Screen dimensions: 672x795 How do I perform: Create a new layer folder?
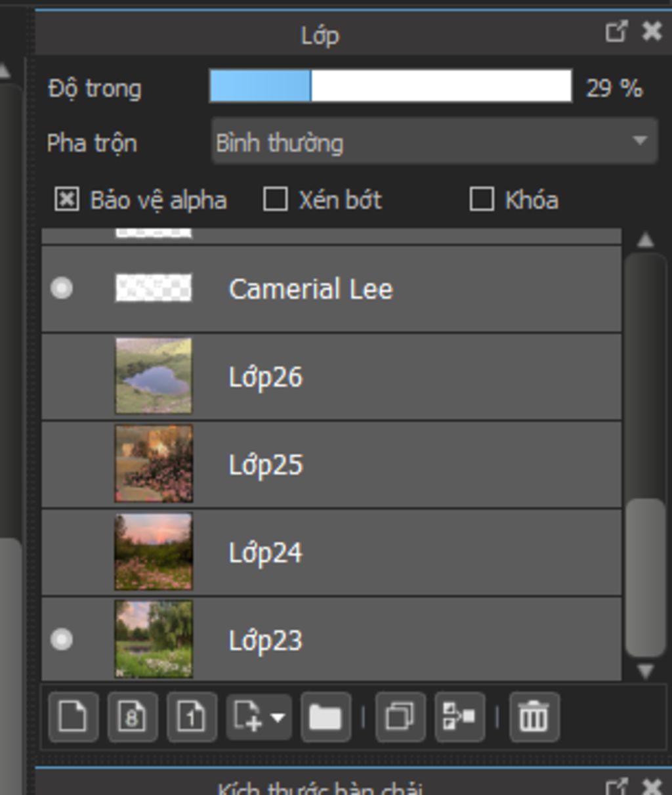pos(325,716)
